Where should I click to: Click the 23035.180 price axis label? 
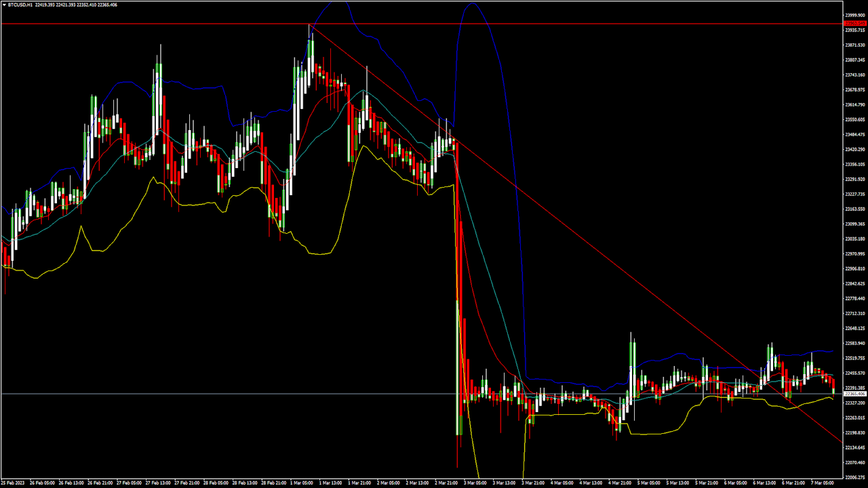click(854, 239)
